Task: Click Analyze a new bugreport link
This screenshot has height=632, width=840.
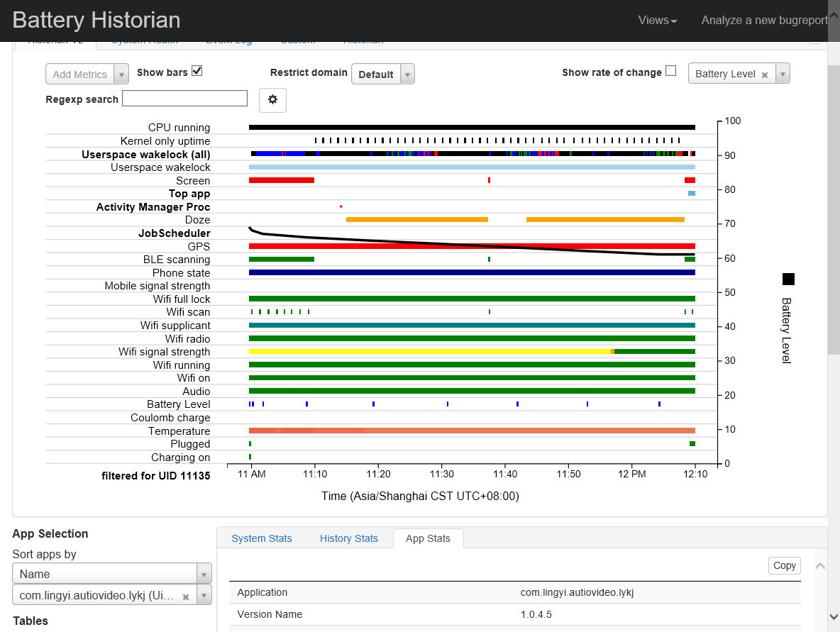Action: [765, 21]
